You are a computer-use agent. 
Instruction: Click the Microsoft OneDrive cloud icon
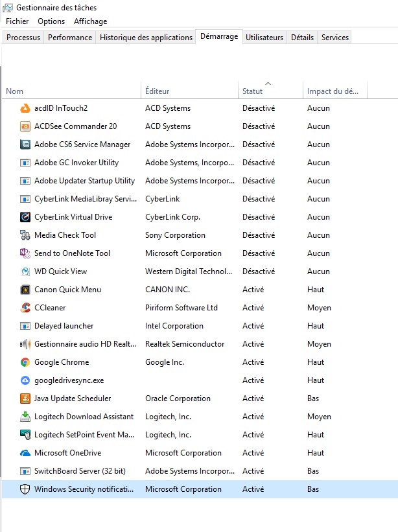coord(25,453)
